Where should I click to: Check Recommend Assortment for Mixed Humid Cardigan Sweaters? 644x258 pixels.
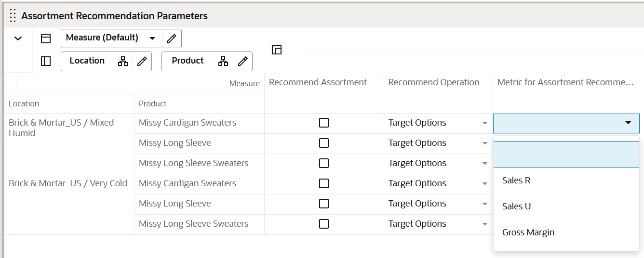(x=324, y=123)
